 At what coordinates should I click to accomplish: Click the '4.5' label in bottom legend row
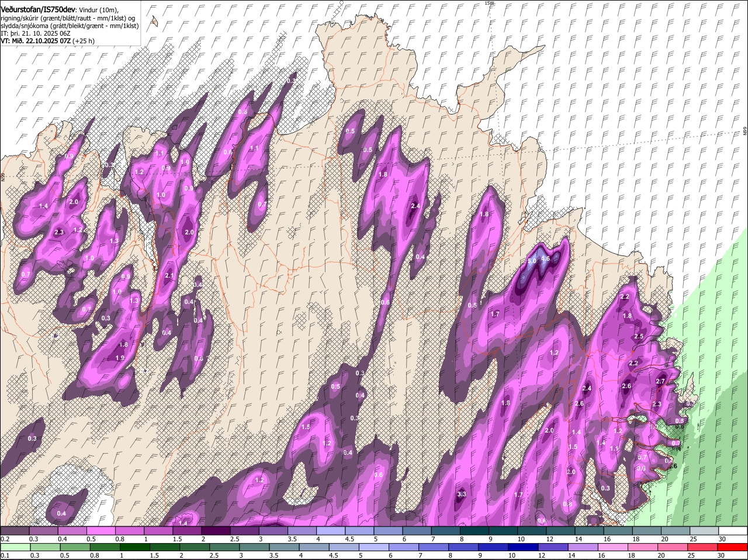pos(333,555)
